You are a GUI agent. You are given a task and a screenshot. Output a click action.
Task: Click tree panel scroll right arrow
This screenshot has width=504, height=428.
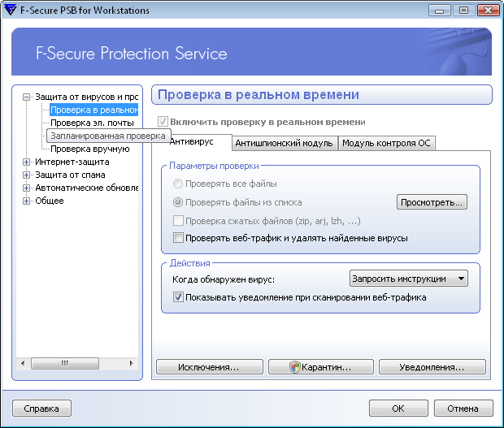click(x=131, y=364)
